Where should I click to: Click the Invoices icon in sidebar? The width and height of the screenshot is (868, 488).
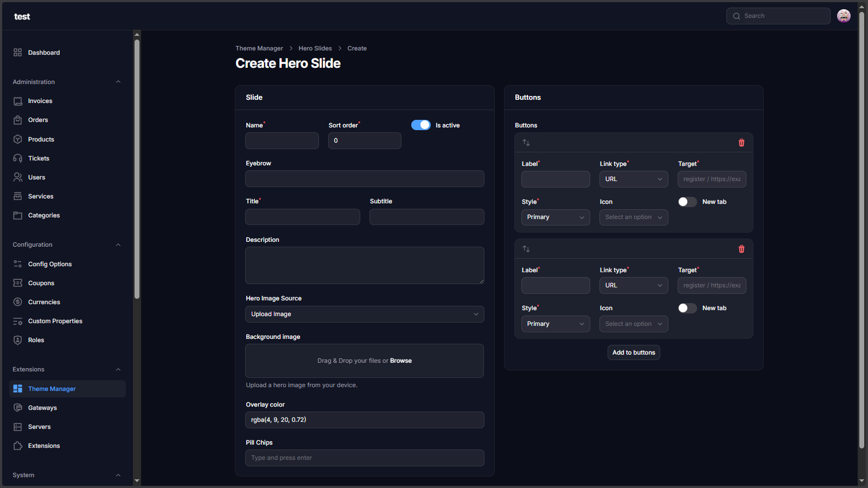point(18,101)
